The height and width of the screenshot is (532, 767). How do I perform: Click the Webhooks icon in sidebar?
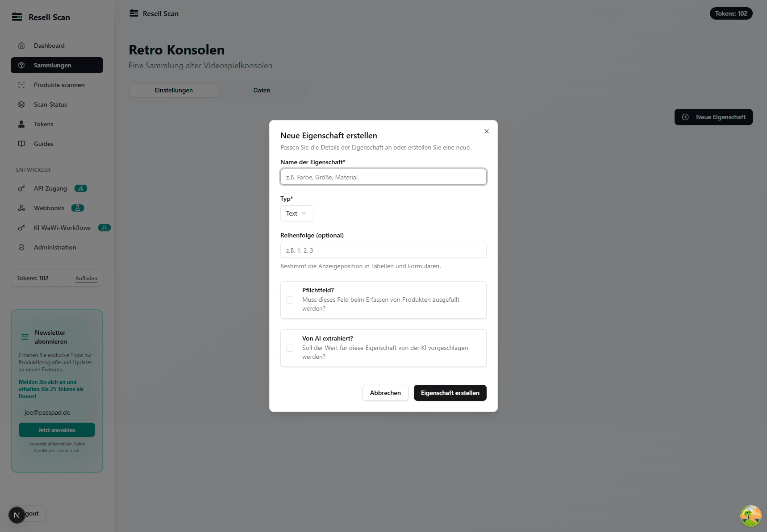click(x=21, y=208)
